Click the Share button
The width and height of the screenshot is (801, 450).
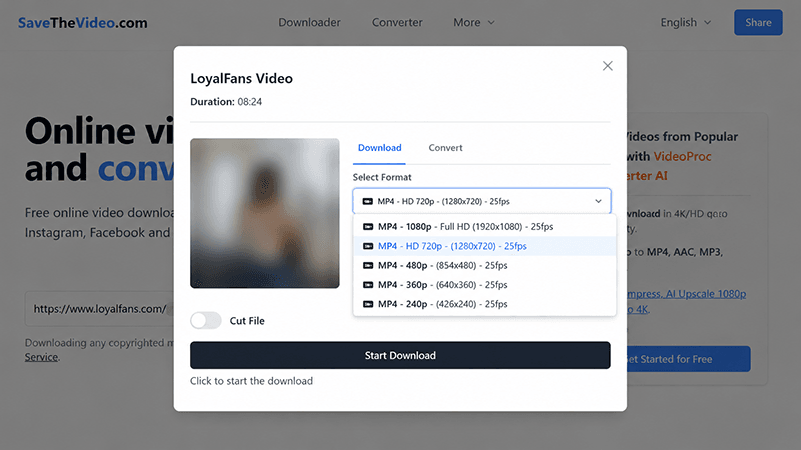(x=758, y=22)
